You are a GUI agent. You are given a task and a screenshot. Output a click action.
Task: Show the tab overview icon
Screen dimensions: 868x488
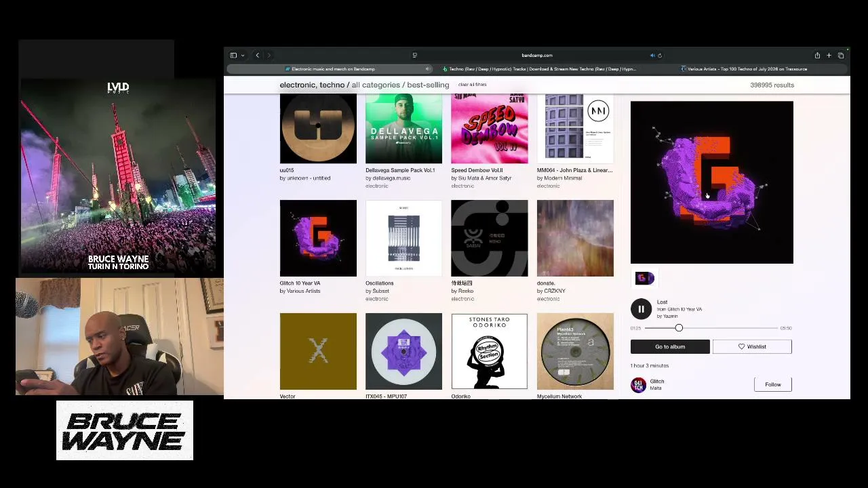tap(841, 56)
